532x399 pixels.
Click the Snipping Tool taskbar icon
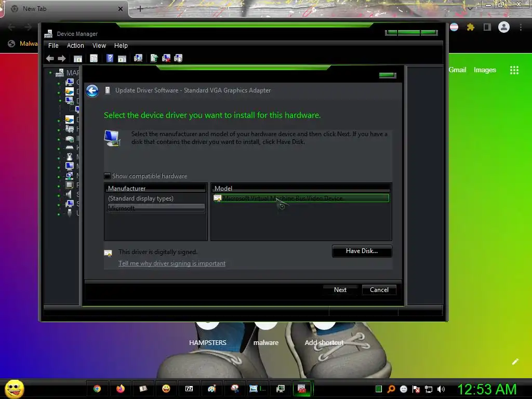pos(235,389)
